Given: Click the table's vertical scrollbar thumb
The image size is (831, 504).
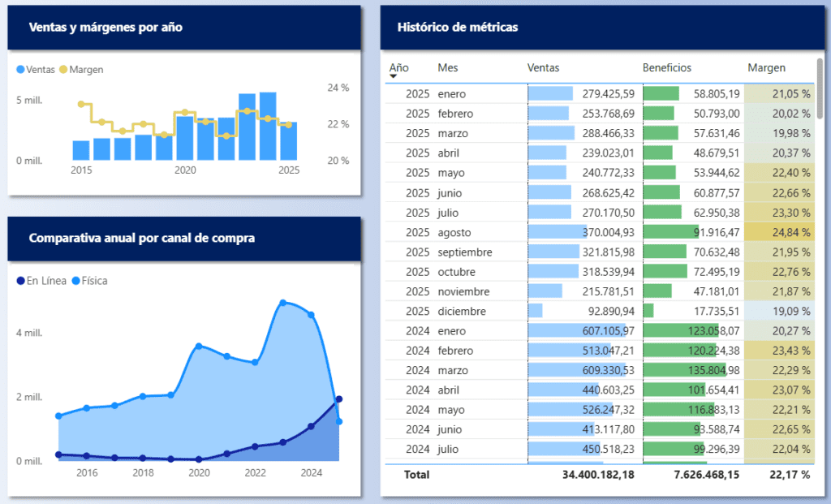Looking at the screenshot, I should point(820,91).
